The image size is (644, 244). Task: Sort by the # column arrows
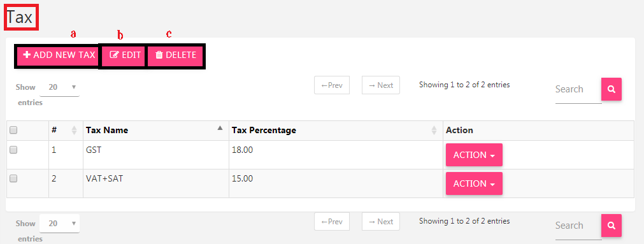coord(74,130)
